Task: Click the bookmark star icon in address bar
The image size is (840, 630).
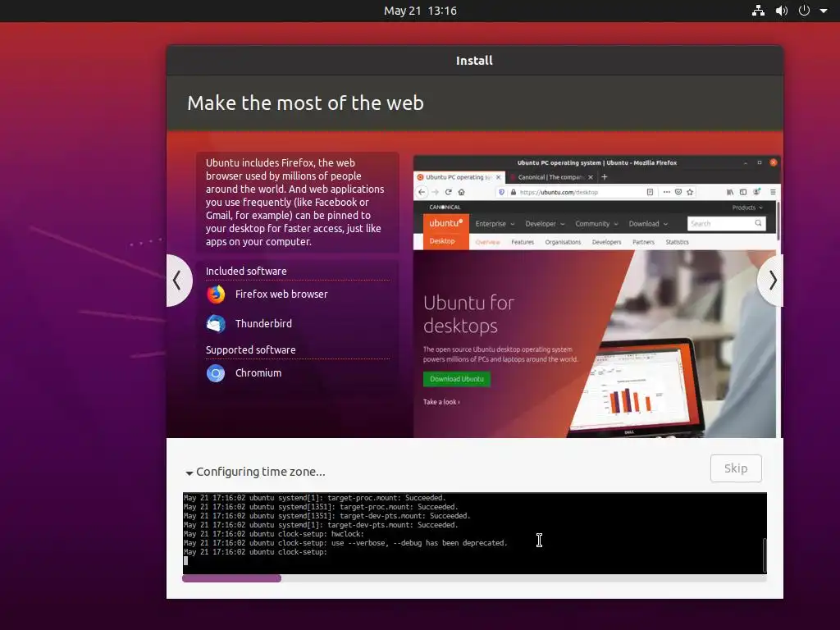Action: (690, 192)
